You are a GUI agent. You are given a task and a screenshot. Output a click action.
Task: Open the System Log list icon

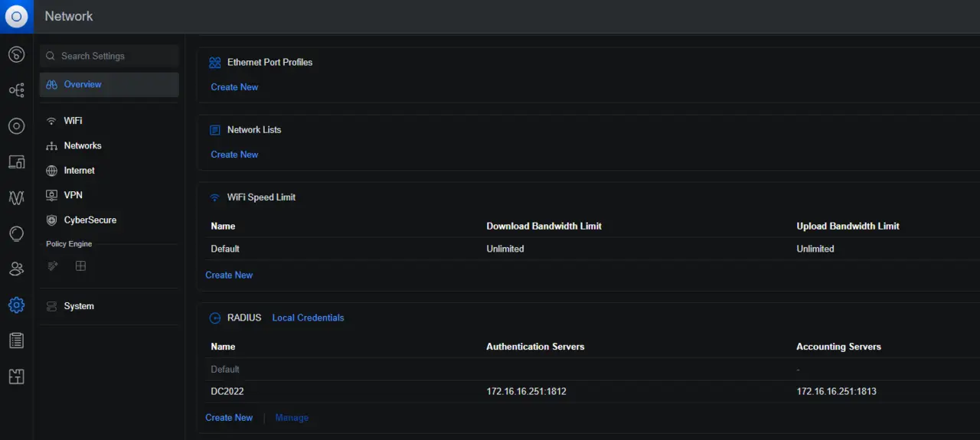point(16,341)
